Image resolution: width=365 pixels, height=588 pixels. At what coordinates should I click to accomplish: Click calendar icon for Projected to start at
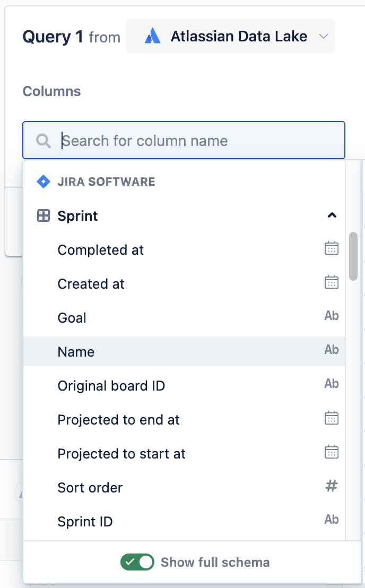[331, 452]
